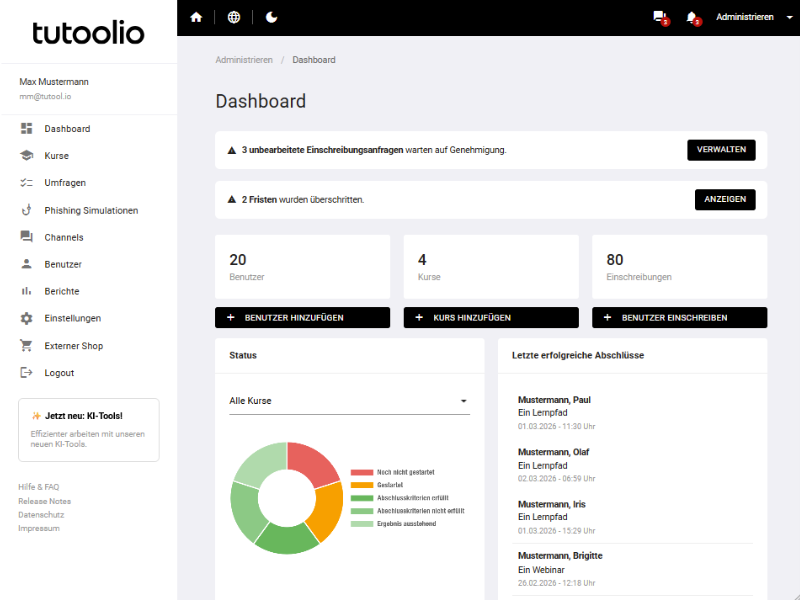Click the home icon in top bar
The height and width of the screenshot is (600, 800).
196,17
